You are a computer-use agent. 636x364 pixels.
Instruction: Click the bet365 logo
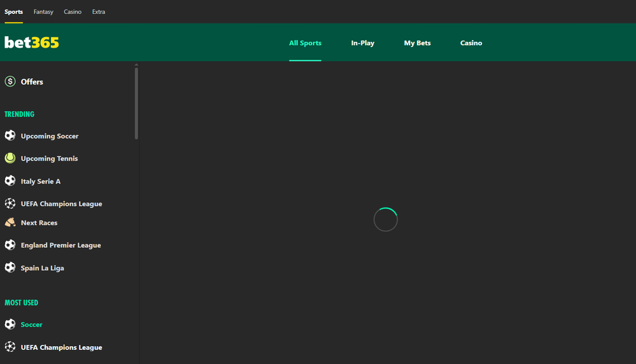tap(32, 43)
